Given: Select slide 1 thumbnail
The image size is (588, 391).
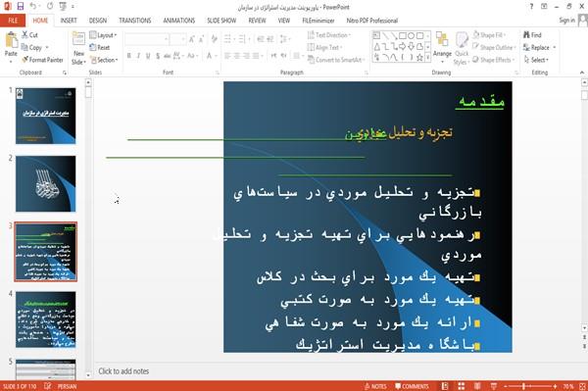Looking at the screenshot, I should pos(46,116).
